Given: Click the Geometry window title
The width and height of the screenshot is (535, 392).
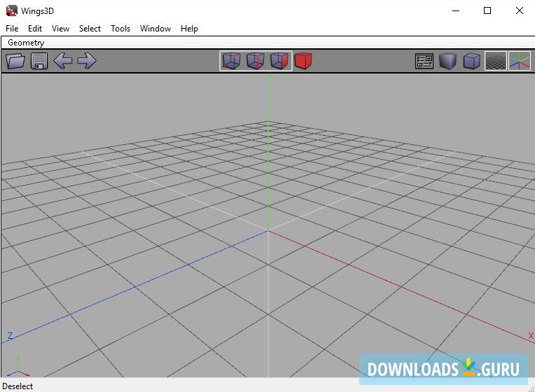Looking at the screenshot, I should [26, 43].
